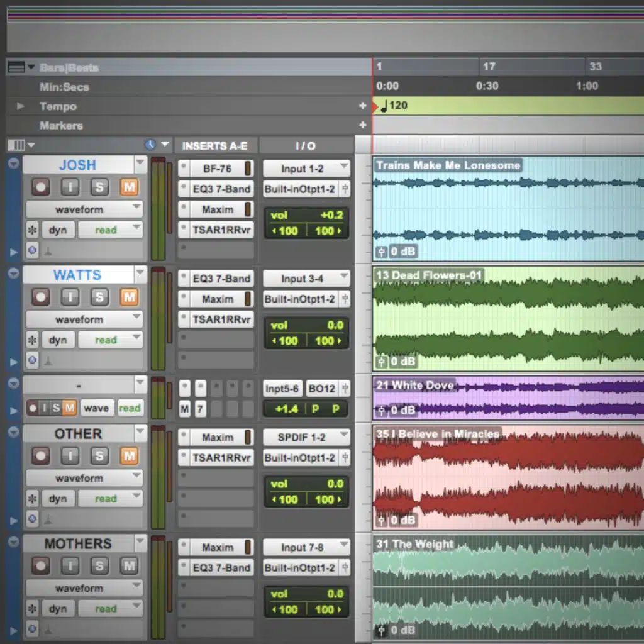Unmute the OTHER track

pos(129,455)
